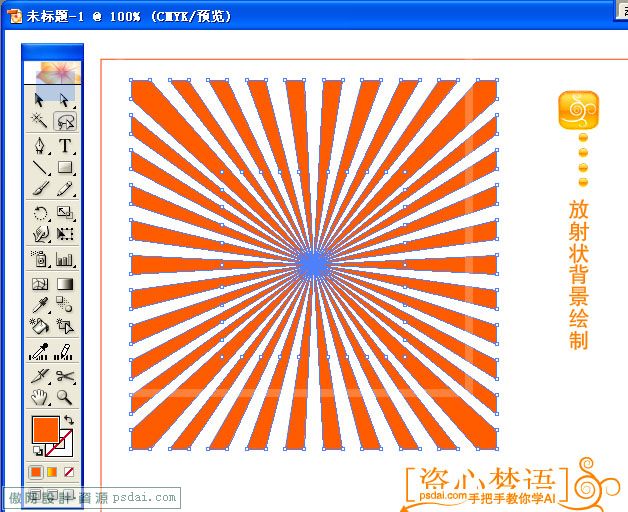
Task: Pick the Magic Wand tool
Action: pos(40,121)
